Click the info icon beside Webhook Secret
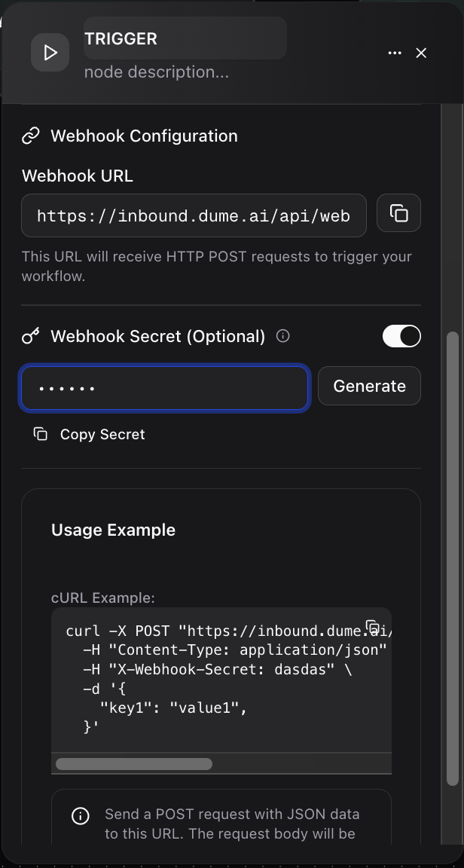 click(x=282, y=336)
